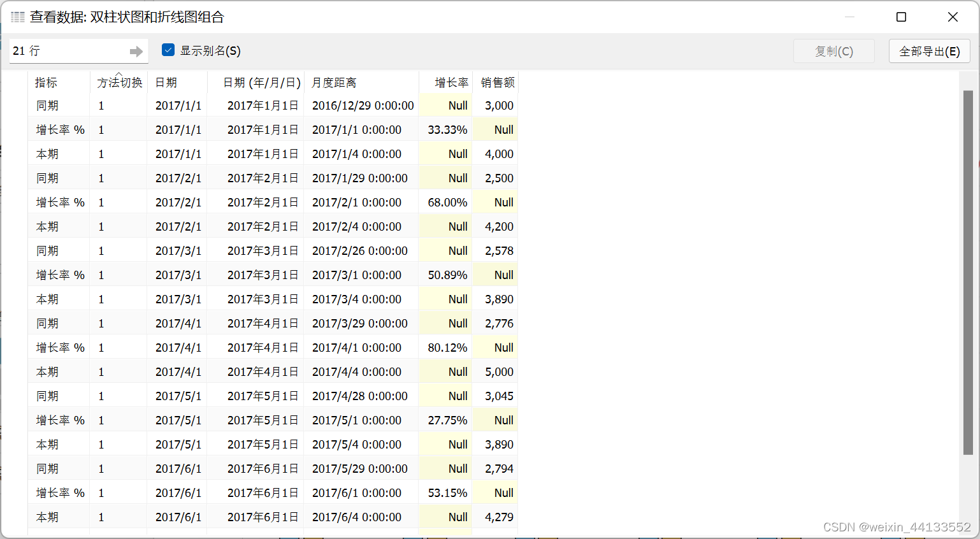980x539 pixels.
Task: Click the 全部导出(E) button
Action: [x=929, y=51]
